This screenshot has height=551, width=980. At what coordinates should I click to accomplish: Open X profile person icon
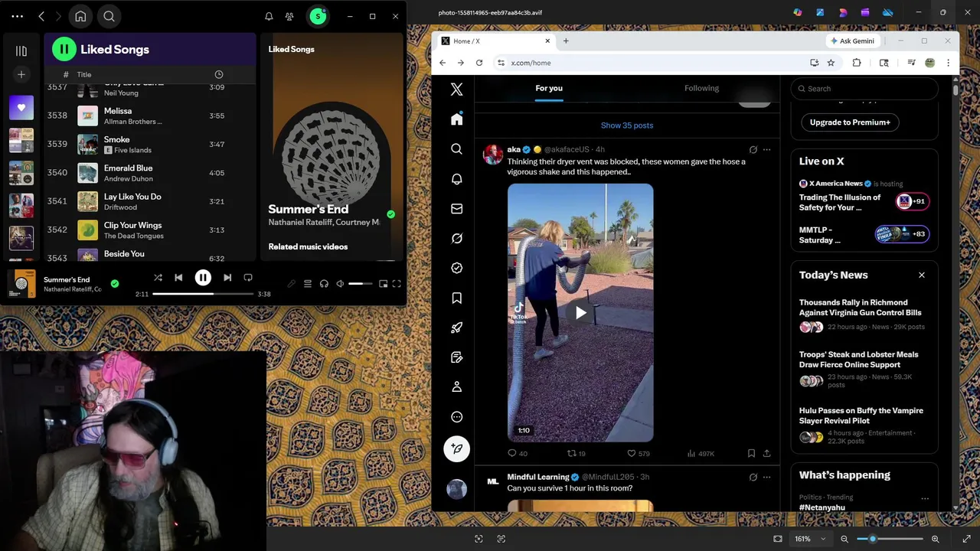click(457, 387)
